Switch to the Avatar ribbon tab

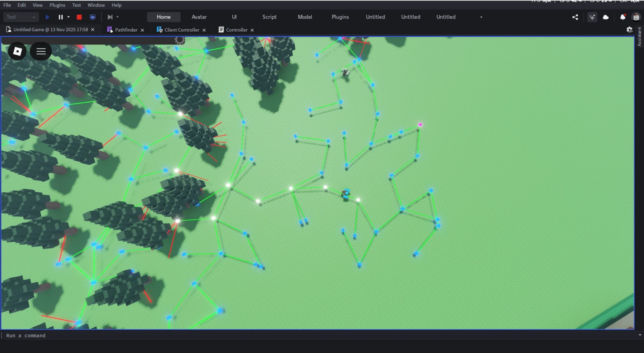pyautogui.click(x=199, y=17)
